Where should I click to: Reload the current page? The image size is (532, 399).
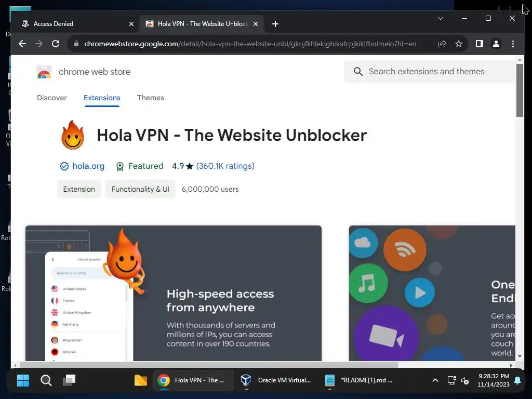(x=56, y=44)
